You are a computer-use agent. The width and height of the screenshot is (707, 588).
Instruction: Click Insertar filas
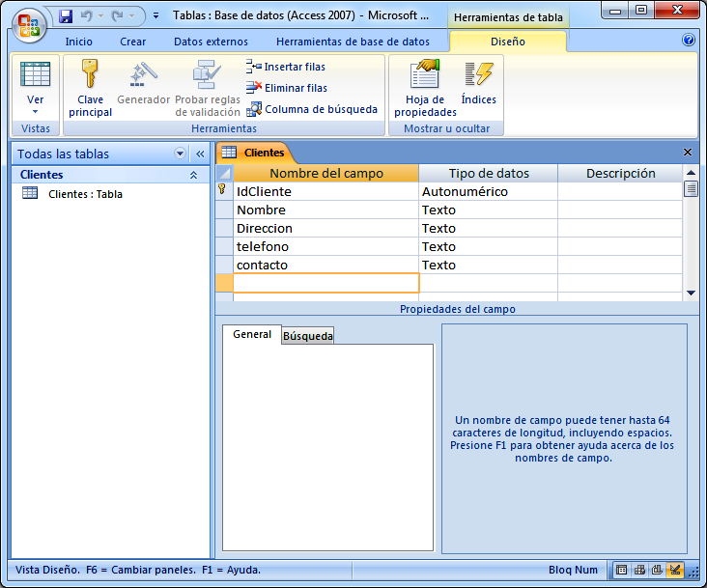tap(286, 67)
